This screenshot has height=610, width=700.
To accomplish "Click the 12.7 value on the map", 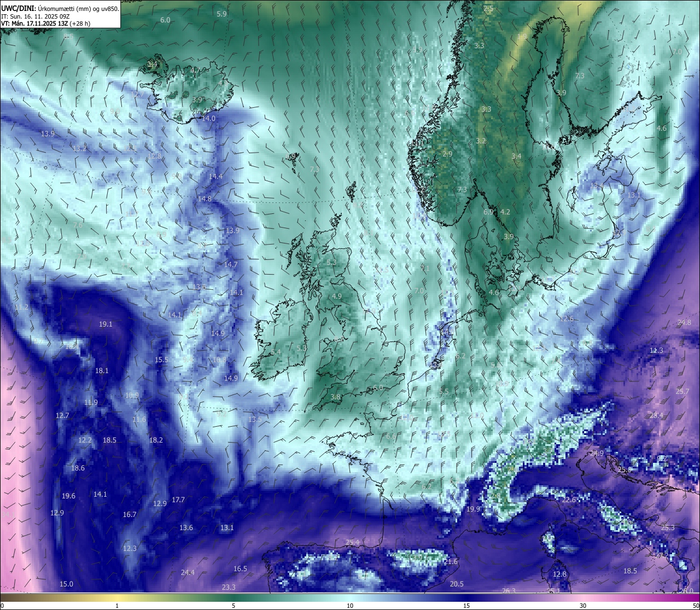I will 62,415.
